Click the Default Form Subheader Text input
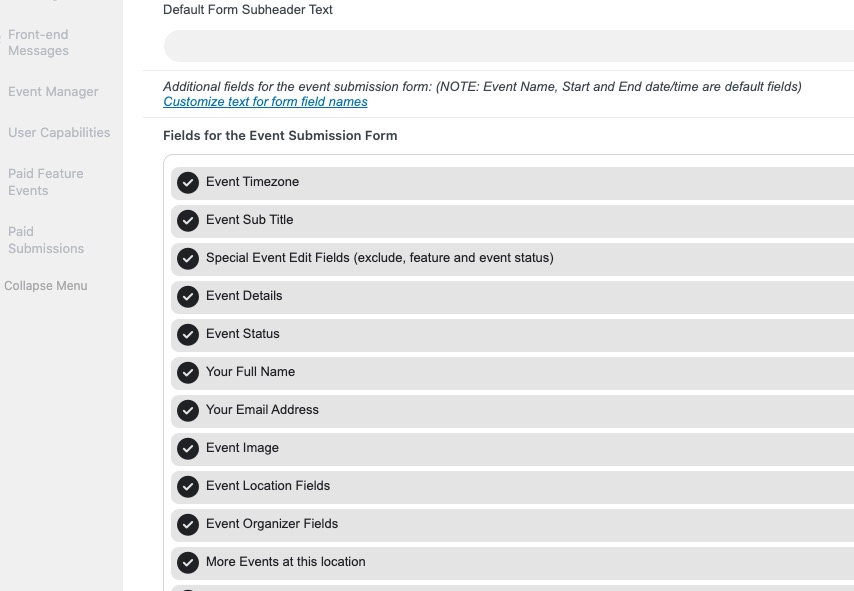 tap(509, 46)
